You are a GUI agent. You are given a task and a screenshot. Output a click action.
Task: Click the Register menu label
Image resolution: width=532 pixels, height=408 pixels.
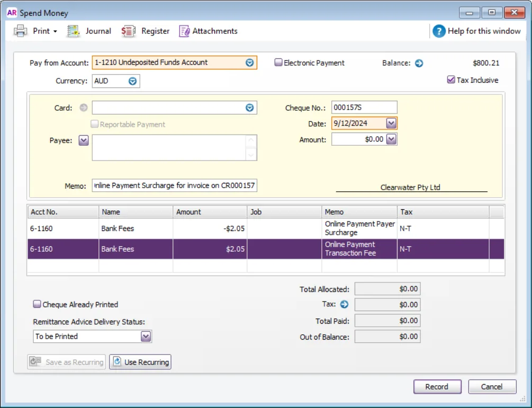tap(156, 31)
